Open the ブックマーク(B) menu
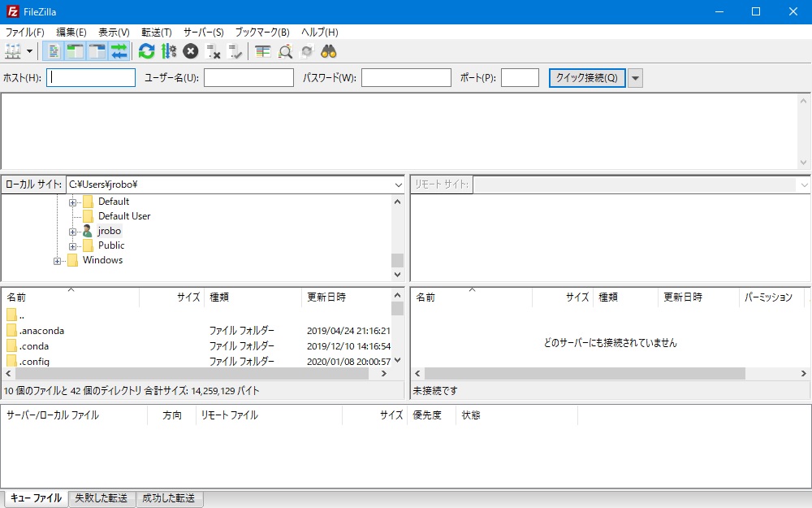 262,33
